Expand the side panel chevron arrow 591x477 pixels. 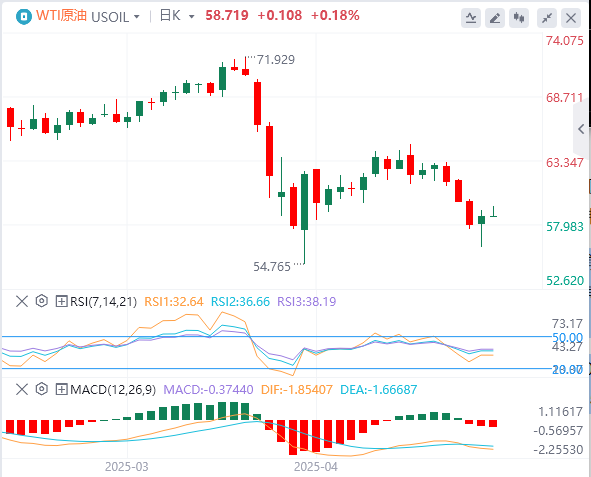(582, 129)
